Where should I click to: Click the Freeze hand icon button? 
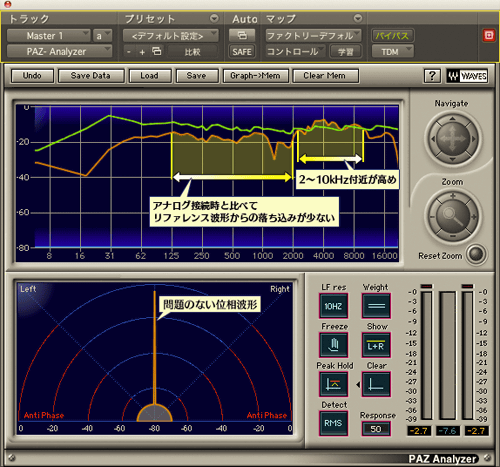point(334,345)
